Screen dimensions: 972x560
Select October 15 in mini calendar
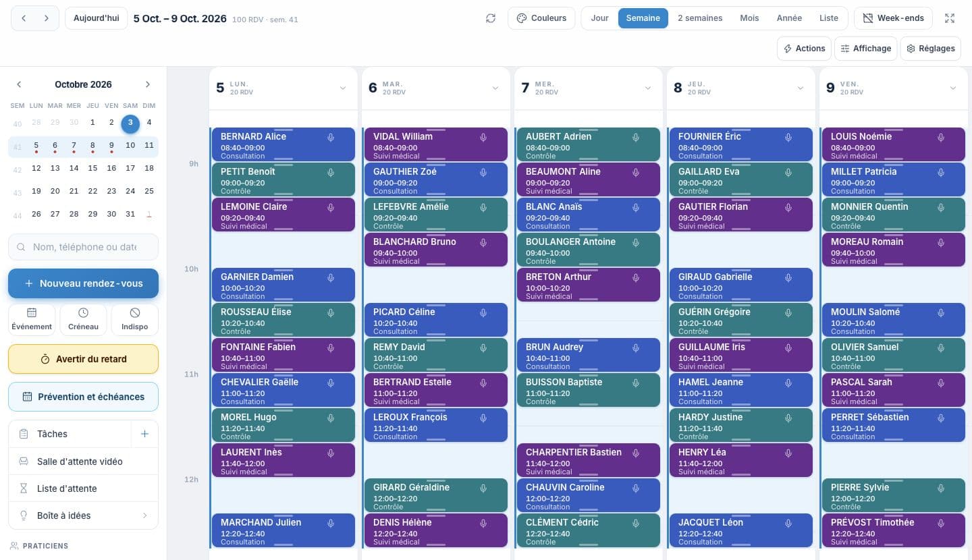click(x=92, y=168)
